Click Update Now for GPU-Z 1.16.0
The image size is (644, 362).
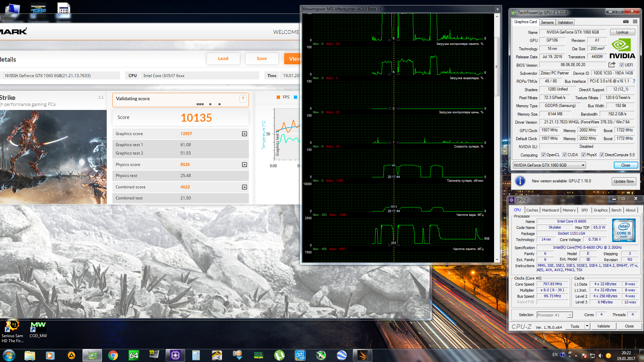coord(624,181)
